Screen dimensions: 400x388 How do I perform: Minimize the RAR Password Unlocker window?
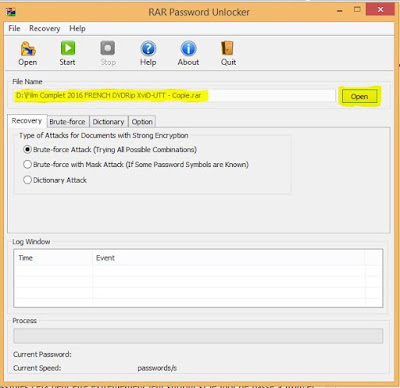pyautogui.click(x=340, y=11)
